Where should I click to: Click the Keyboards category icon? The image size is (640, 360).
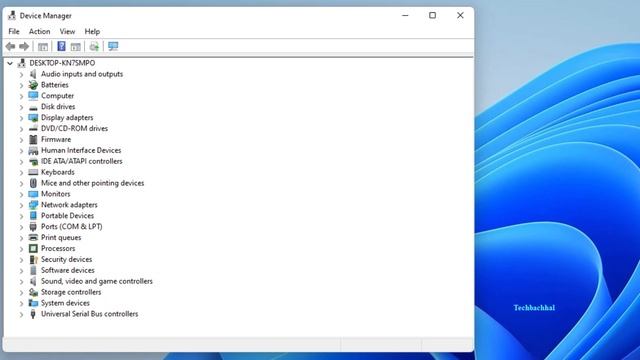click(33, 172)
